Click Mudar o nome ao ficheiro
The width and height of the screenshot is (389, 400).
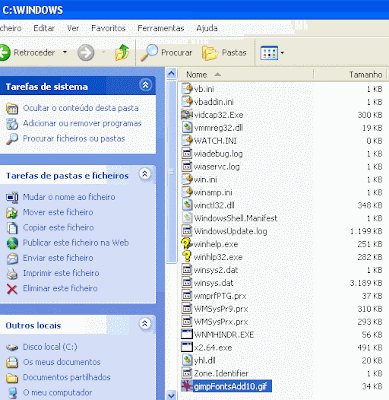(69, 197)
